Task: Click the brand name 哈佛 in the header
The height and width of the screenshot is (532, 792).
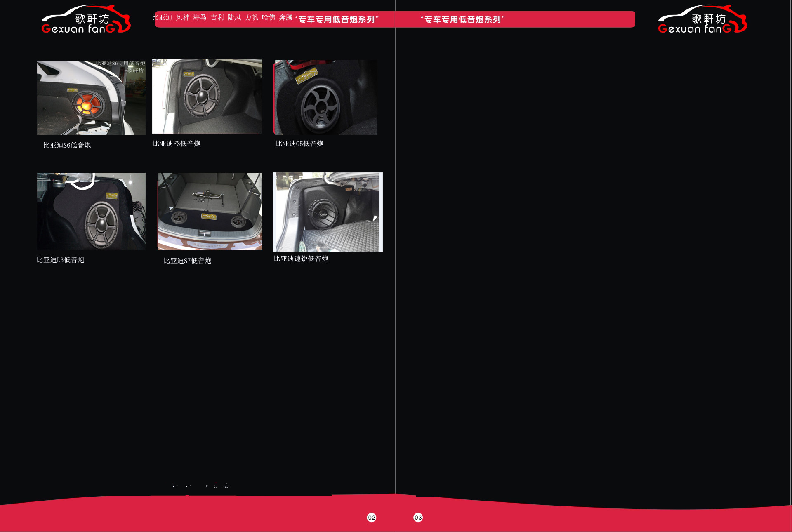Action: [269, 17]
